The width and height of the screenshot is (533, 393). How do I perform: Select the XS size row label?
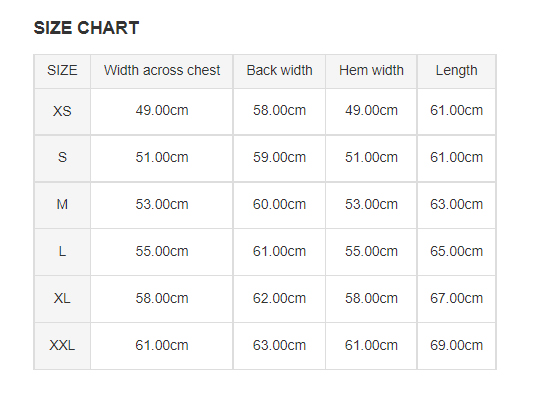point(62,112)
